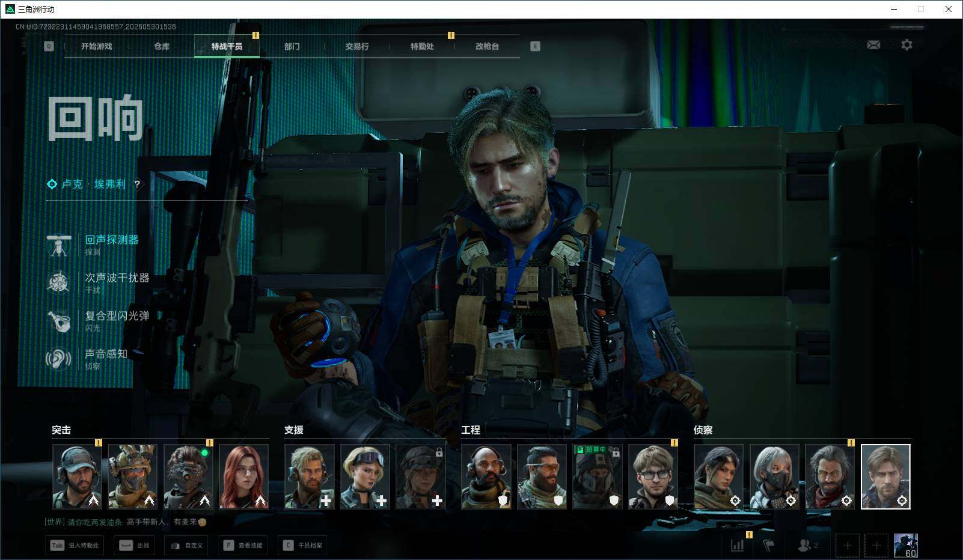Click the operator name 卢克·埃弗利
The image size is (963, 560).
point(94,184)
